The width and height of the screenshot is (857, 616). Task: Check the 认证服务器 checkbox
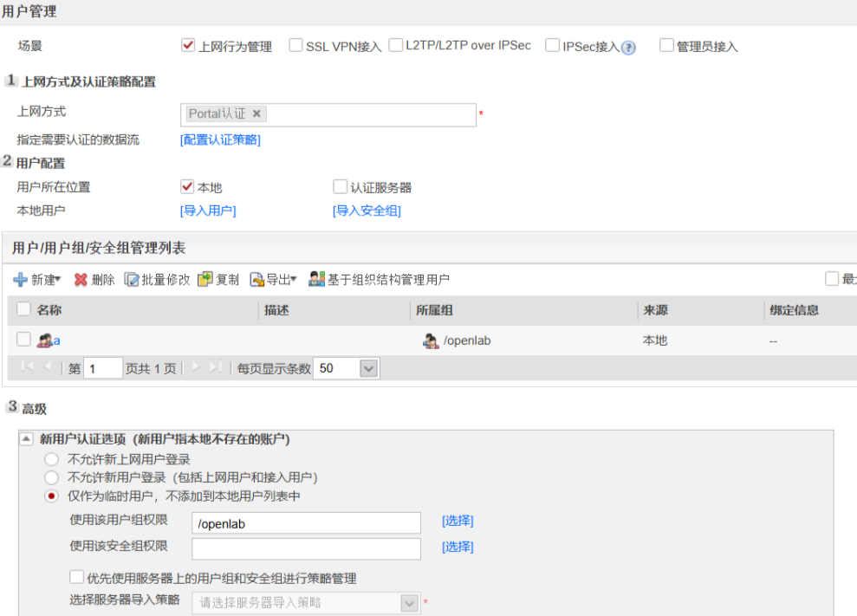340,187
